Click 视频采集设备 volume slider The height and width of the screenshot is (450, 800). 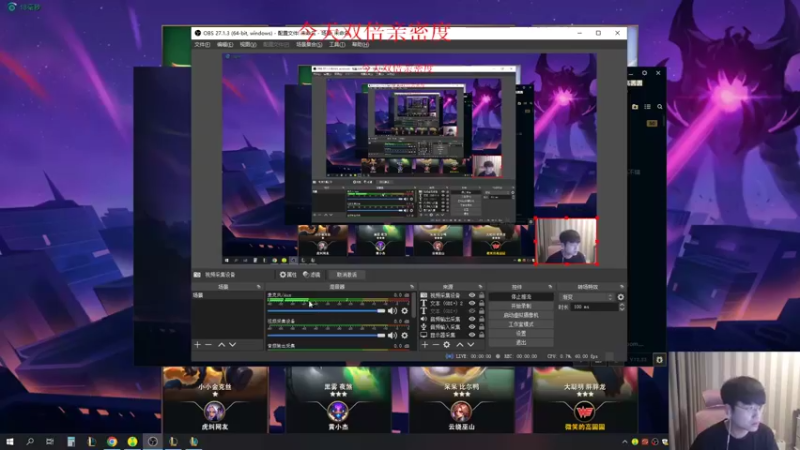click(x=326, y=335)
